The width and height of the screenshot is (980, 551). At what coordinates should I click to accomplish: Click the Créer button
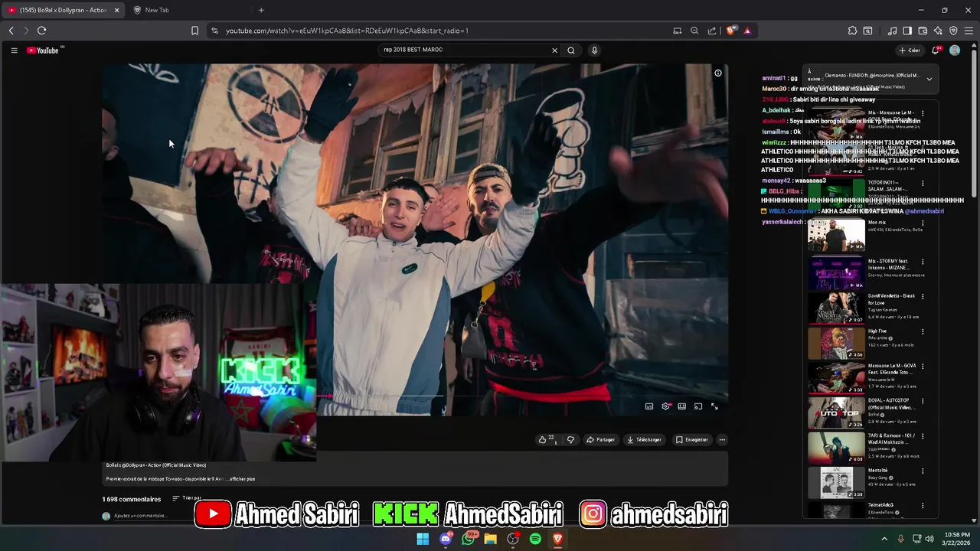[x=910, y=51]
